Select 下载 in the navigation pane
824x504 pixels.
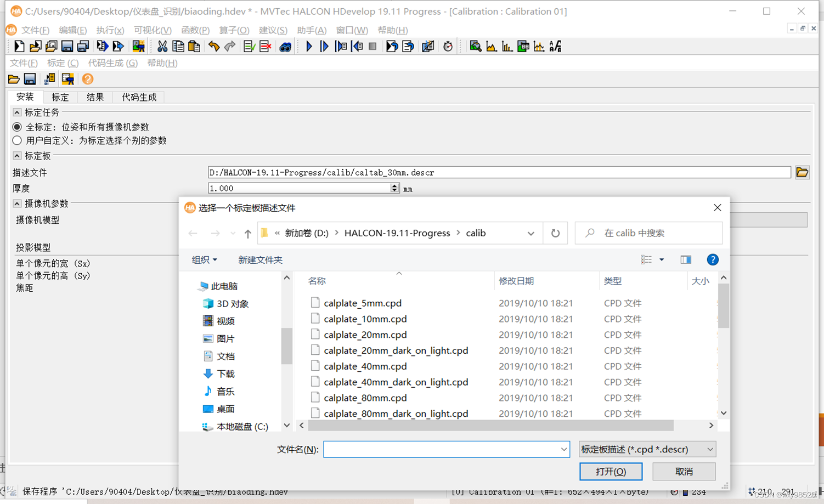pos(225,373)
